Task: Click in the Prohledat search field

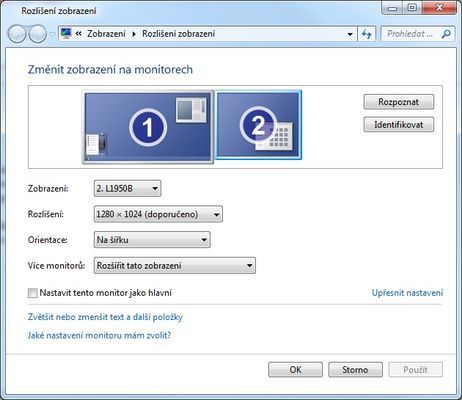Action: click(x=412, y=34)
